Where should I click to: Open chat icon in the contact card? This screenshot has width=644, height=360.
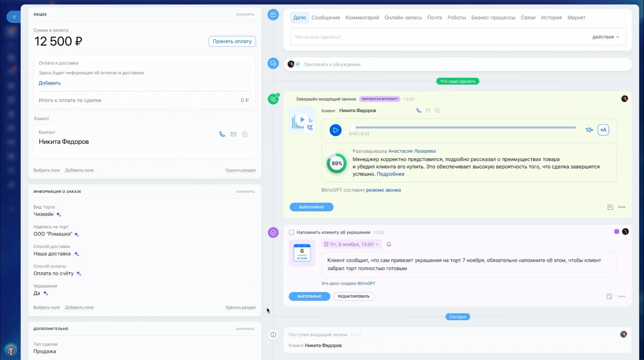tap(244, 134)
